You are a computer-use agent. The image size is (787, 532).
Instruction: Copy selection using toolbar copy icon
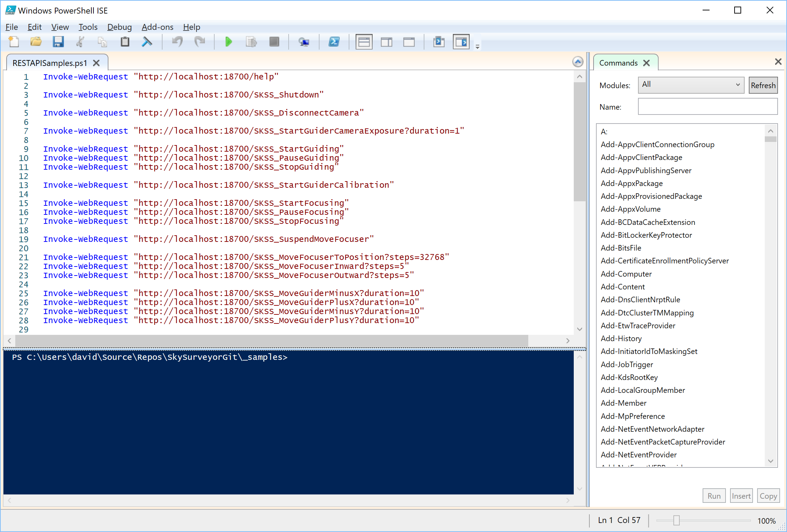pyautogui.click(x=102, y=42)
